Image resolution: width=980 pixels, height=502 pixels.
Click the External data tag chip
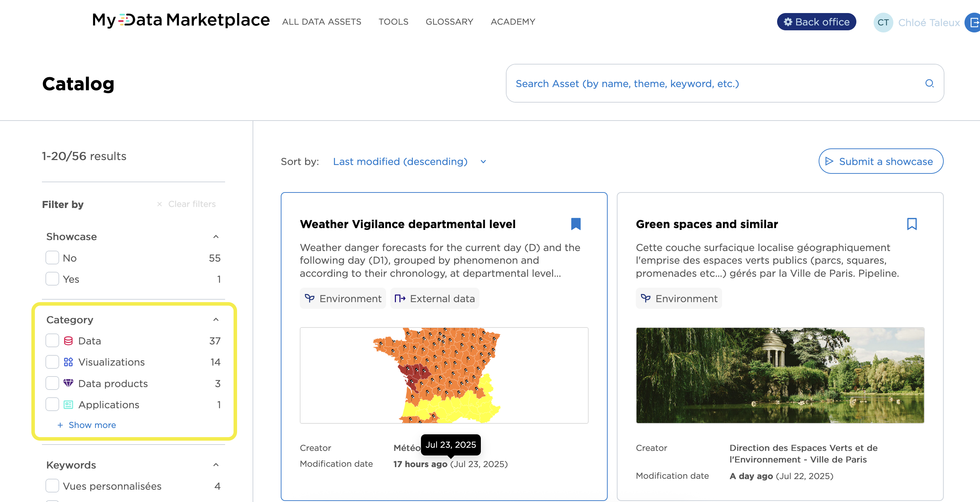(434, 298)
